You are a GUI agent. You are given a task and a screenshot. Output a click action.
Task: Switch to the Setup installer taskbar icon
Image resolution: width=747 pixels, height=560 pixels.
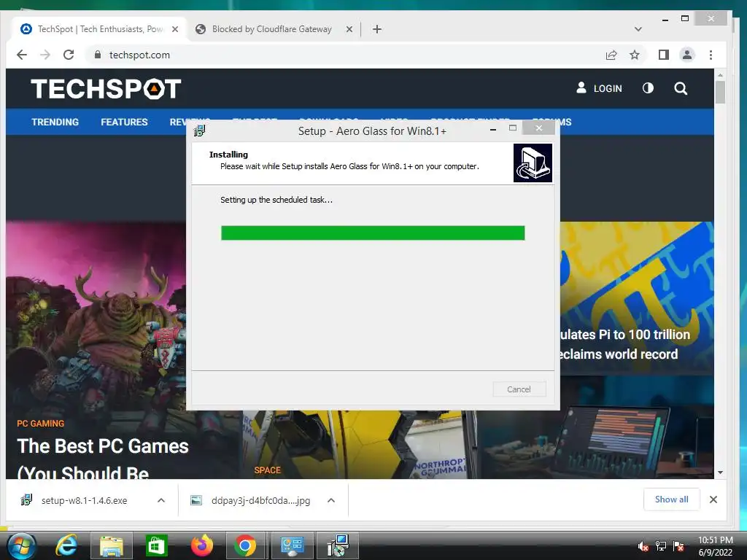[338, 545]
